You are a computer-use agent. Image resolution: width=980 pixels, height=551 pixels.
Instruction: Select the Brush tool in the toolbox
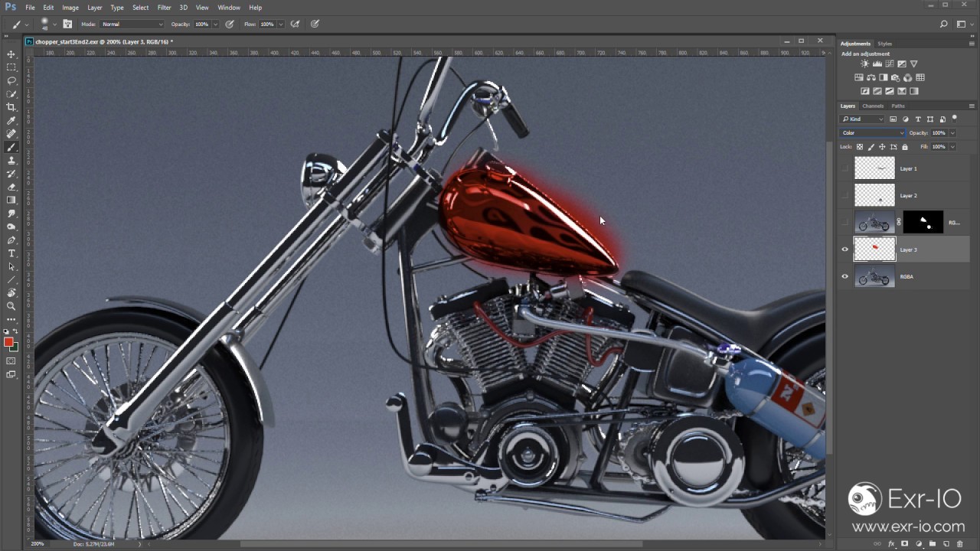click(11, 147)
